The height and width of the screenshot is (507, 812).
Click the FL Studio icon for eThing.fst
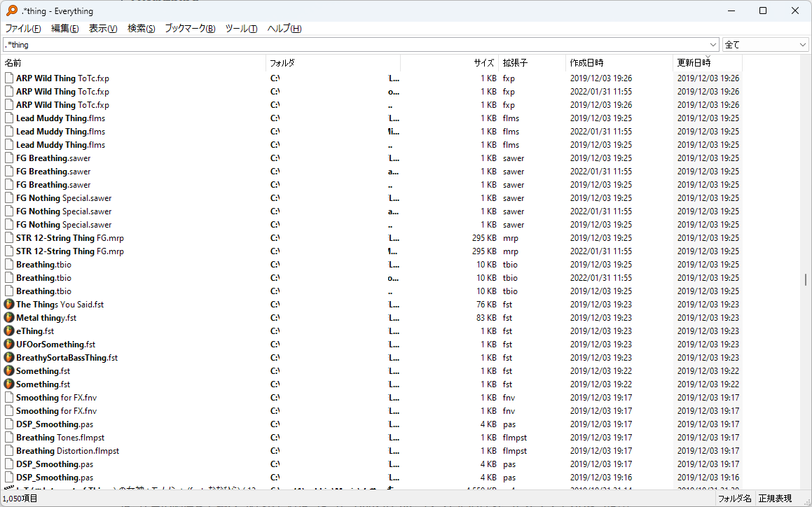click(9, 331)
